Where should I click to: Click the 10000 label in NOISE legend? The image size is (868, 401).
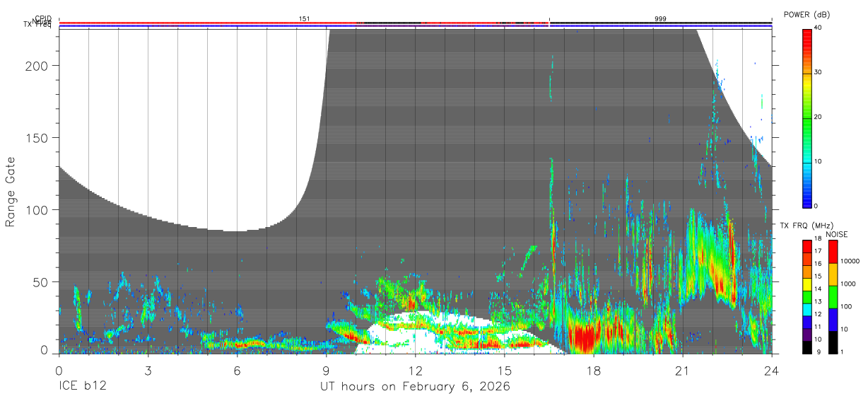[x=850, y=262]
